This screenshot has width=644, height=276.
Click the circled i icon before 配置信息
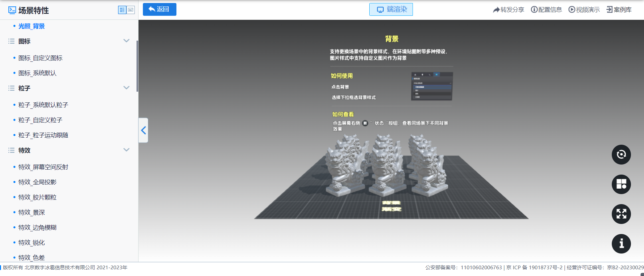pyautogui.click(x=534, y=9)
